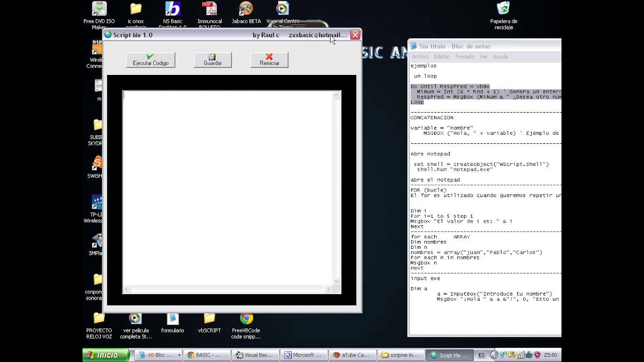
Task: Switch to the aTube Catcher taskbar button
Action: point(352,355)
